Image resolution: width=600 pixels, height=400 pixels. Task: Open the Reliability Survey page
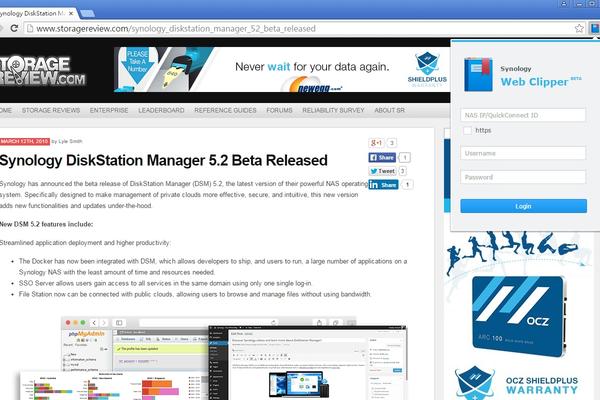point(333,110)
